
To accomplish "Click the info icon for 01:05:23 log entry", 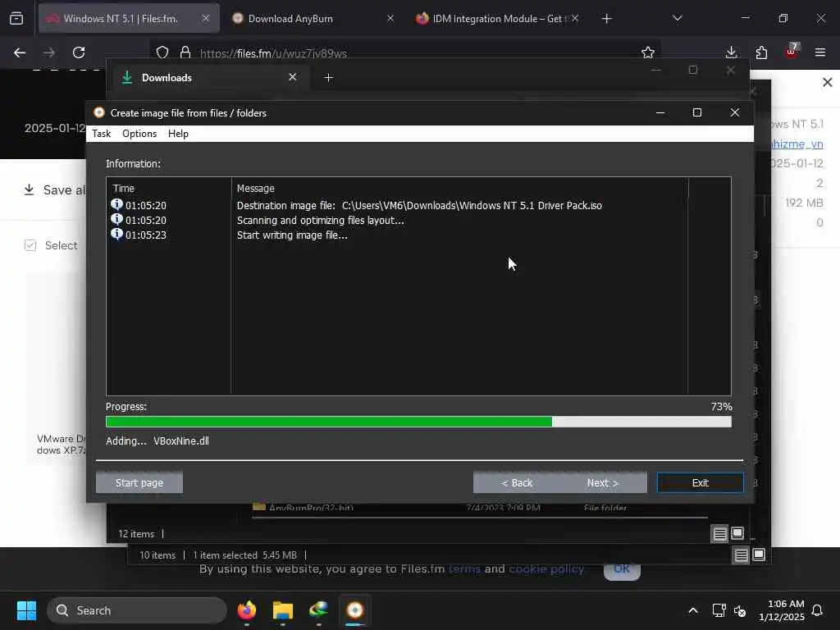I will 116,234.
